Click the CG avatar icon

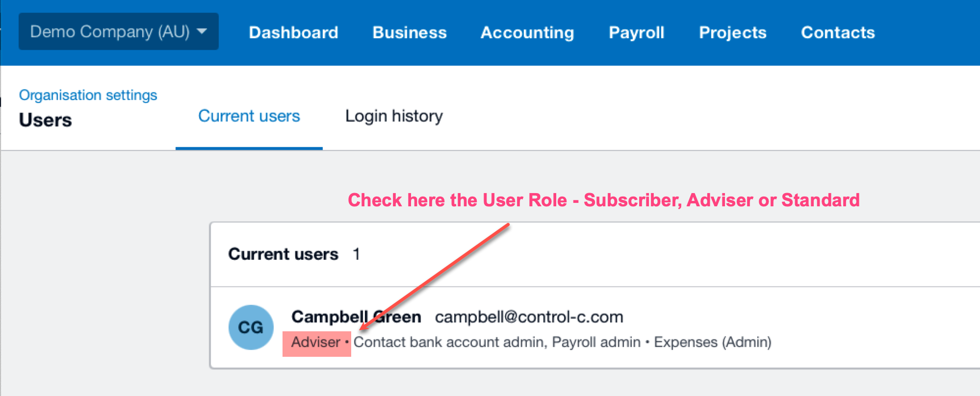click(251, 327)
